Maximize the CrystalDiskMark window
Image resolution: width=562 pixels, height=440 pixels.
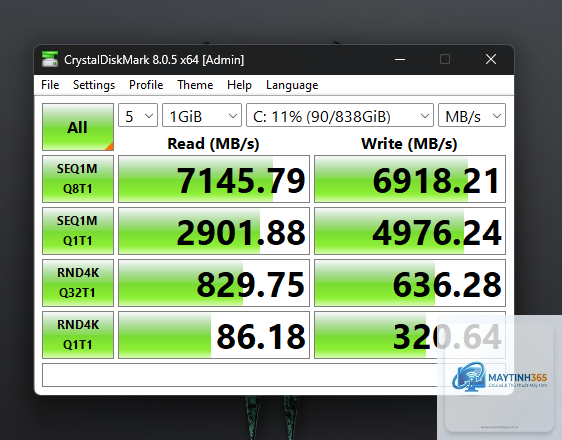coord(445,59)
